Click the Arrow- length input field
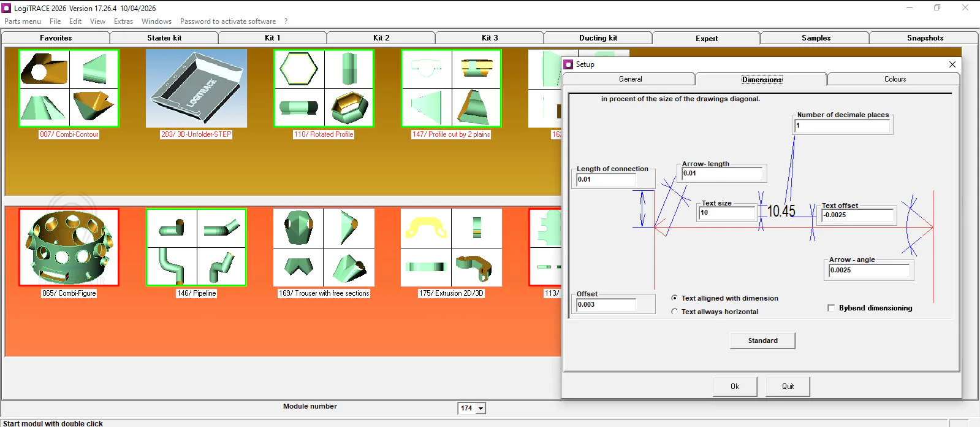Image resolution: width=980 pixels, height=427 pixels. pyautogui.click(x=722, y=174)
